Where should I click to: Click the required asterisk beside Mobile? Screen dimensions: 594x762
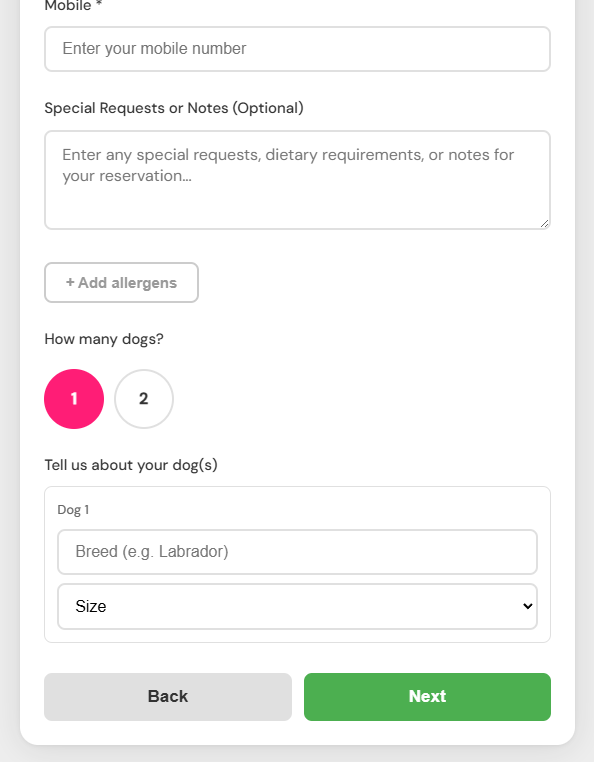pos(99,4)
